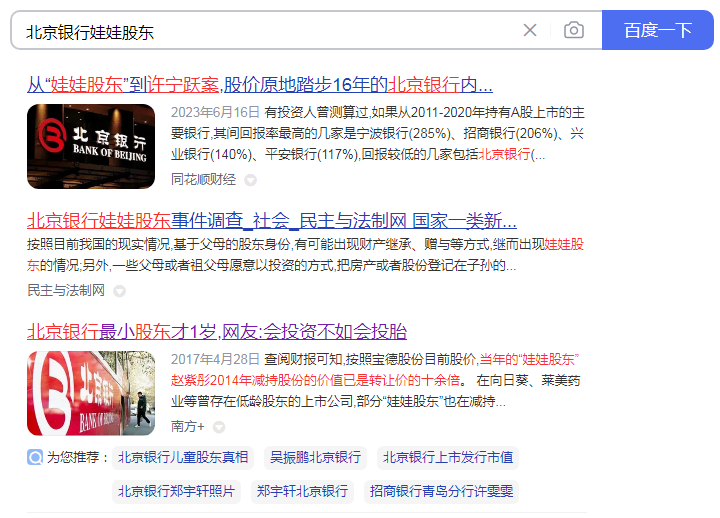Viewport: 720px width, 518px height.
Task: Open result titled 从"娃娃股东"到许宁跃案
Action: 259,85
